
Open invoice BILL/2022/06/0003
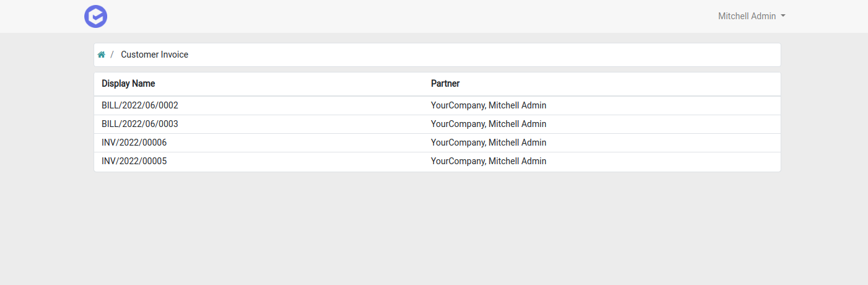(140, 124)
